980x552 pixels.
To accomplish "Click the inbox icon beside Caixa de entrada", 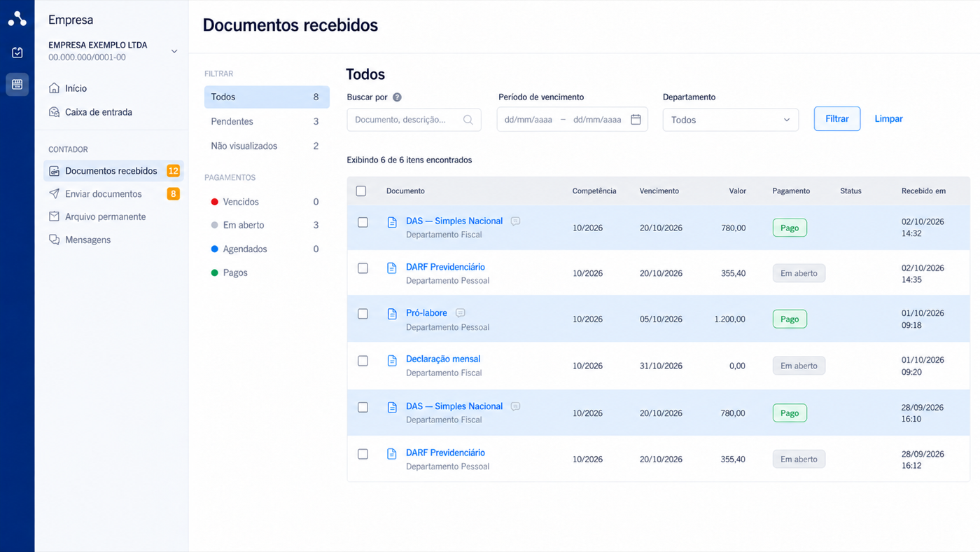I will pos(55,112).
